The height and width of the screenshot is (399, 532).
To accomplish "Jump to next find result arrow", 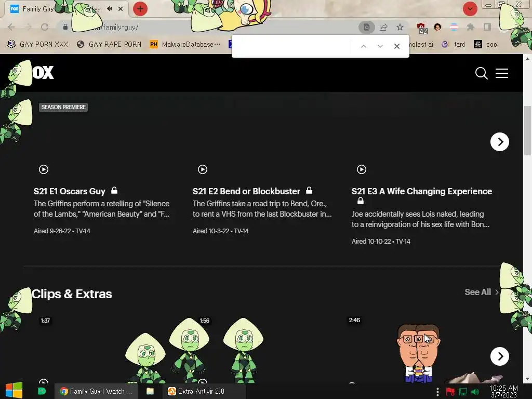I will [x=380, y=46].
